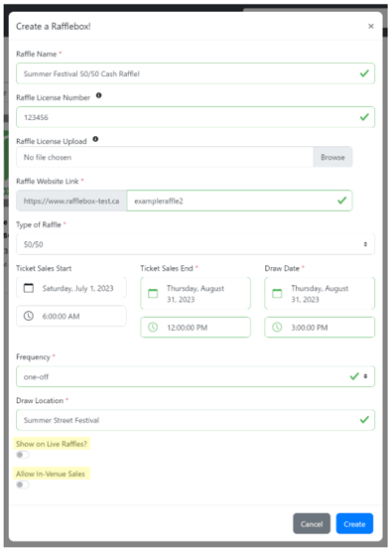
Task: Open calendar icon for Draw Date
Action: tap(277, 293)
